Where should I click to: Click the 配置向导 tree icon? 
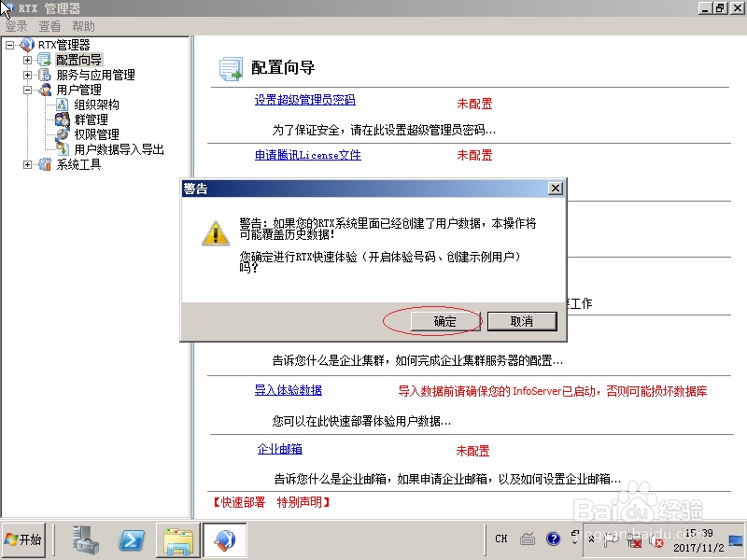point(44,60)
